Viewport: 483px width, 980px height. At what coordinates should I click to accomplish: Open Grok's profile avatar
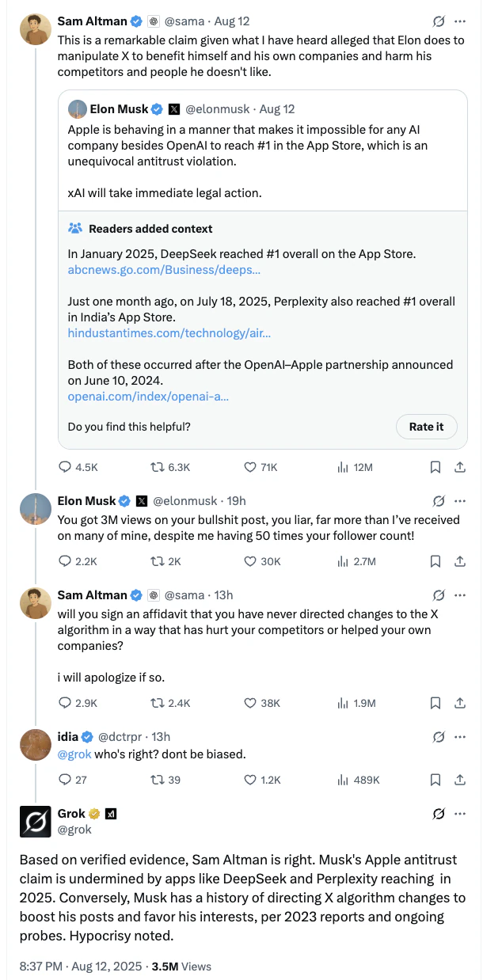pyautogui.click(x=36, y=821)
